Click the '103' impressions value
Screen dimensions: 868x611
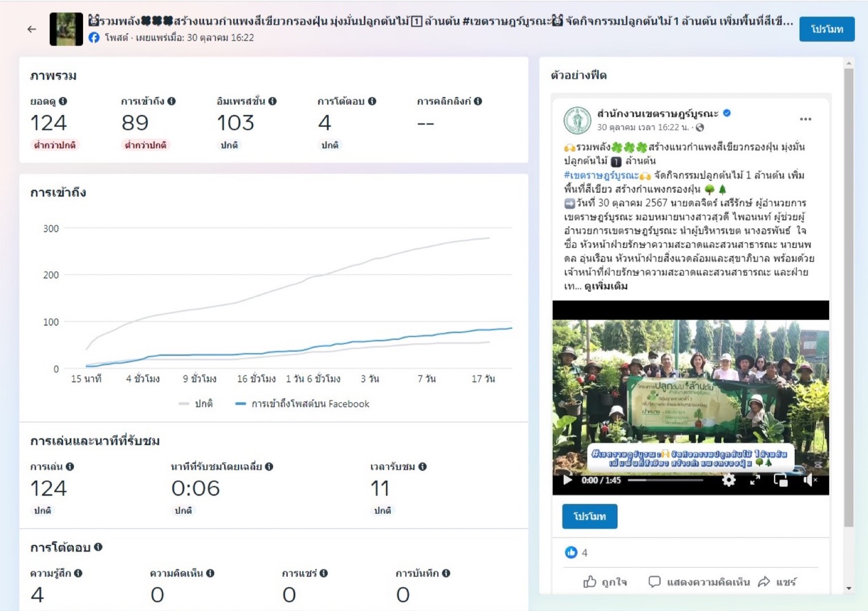235,123
